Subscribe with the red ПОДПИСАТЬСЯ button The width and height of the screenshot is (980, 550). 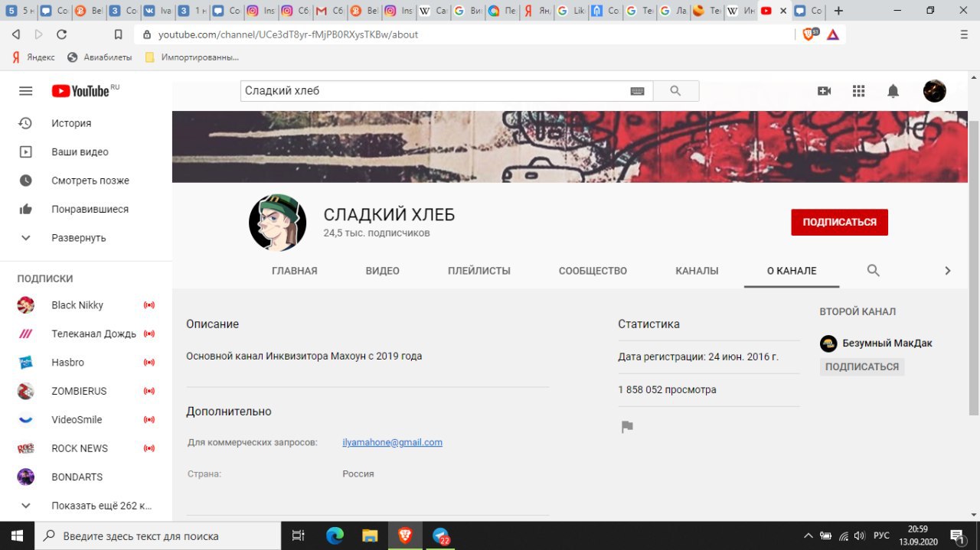[839, 222]
